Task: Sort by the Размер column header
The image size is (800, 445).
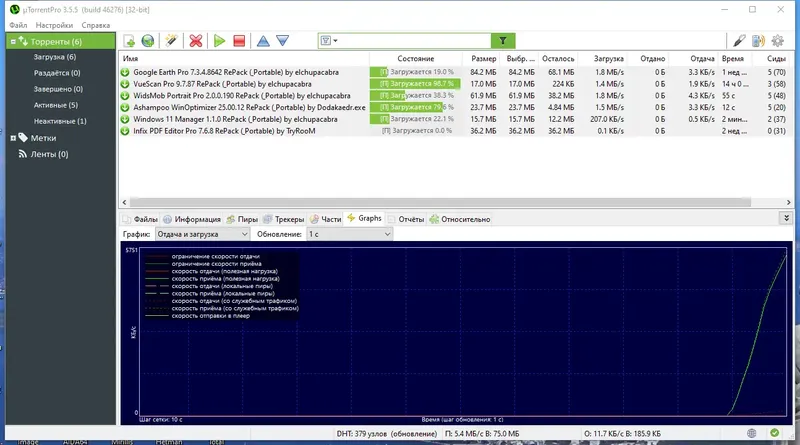Action: 482,59
